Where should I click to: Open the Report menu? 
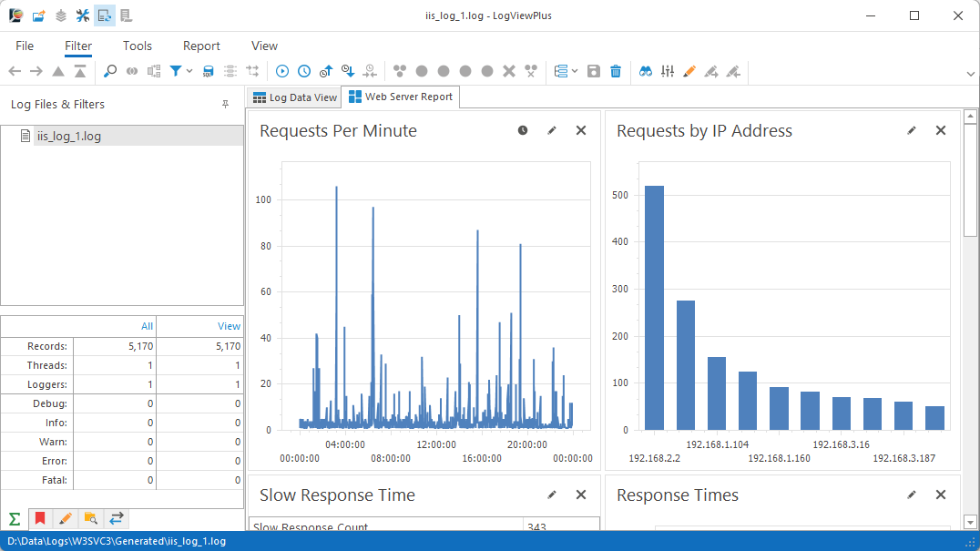[201, 46]
